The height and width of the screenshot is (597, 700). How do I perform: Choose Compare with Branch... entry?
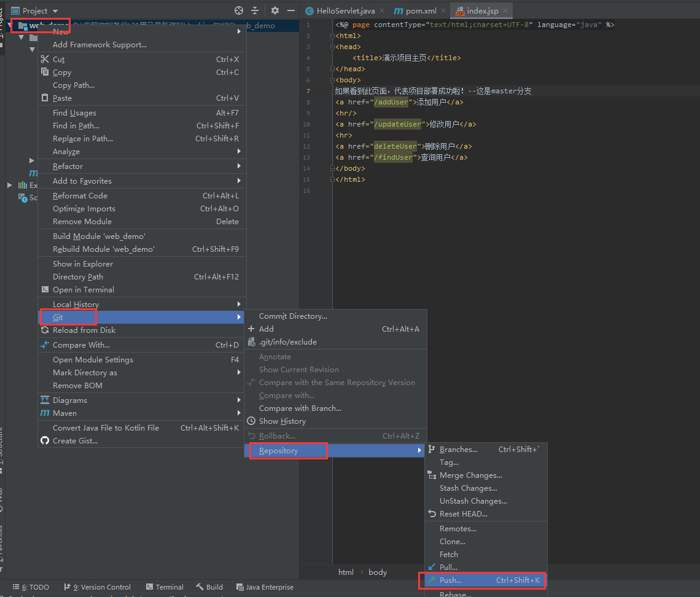click(335, 408)
